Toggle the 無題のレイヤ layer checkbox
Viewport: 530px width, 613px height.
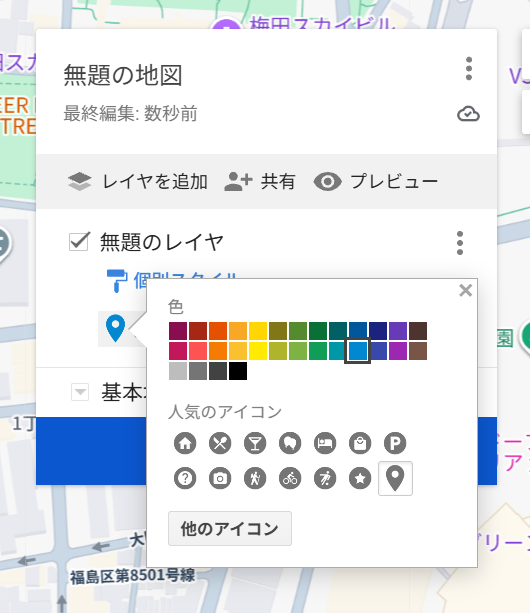(79, 242)
